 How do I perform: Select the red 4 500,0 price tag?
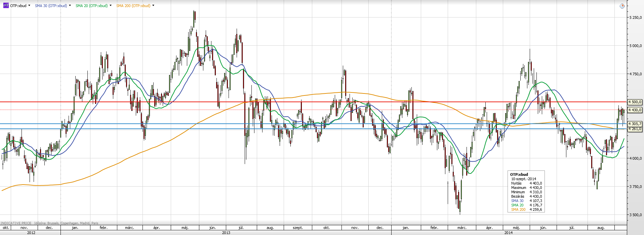pos(635,102)
